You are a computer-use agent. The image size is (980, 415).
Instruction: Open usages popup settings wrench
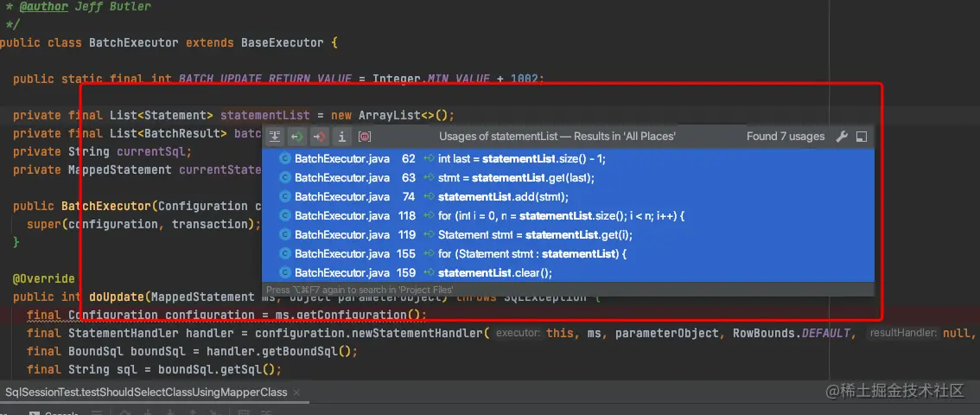841,137
